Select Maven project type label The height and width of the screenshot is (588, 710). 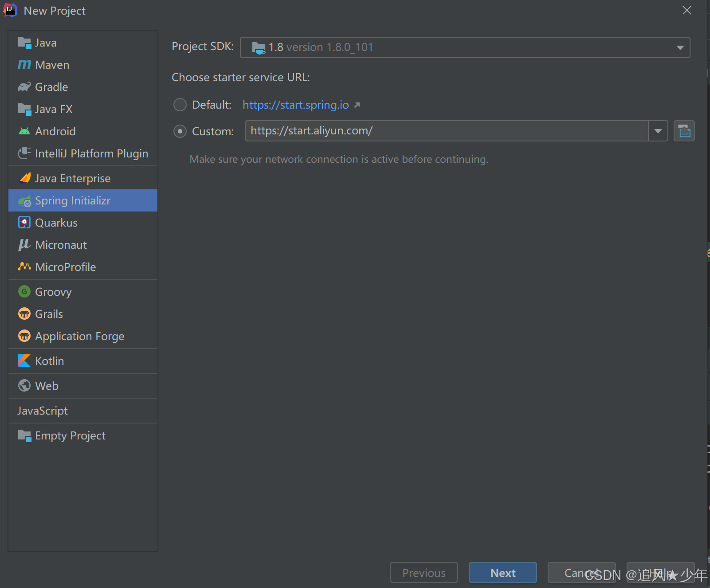pyautogui.click(x=52, y=65)
